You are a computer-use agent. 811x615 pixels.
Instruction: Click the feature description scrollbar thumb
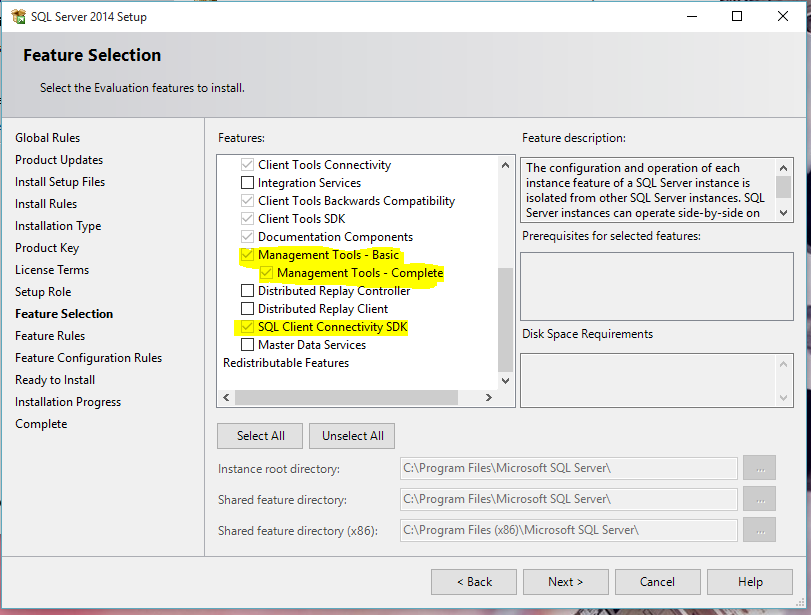[x=784, y=187]
